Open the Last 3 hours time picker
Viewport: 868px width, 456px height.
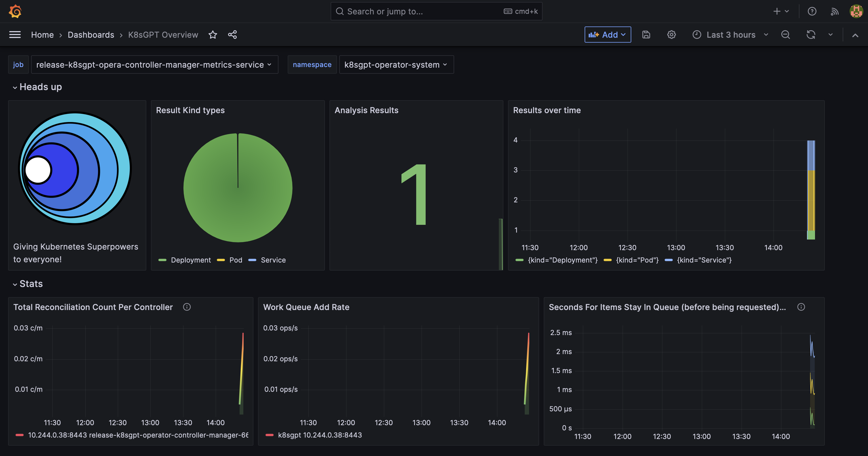point(731,35)
